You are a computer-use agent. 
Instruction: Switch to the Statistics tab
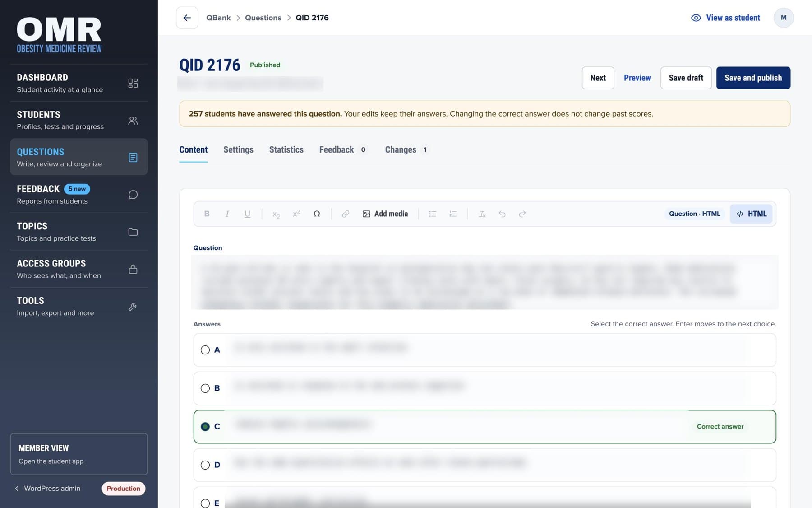pyautogui.click(x=286, y=149)
